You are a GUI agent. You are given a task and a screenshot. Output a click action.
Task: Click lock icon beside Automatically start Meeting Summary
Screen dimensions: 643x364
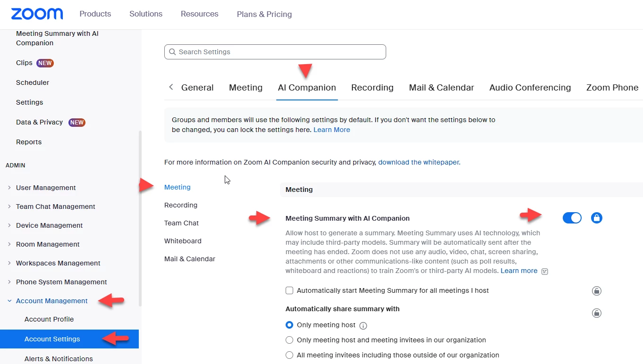pos(597,291)
